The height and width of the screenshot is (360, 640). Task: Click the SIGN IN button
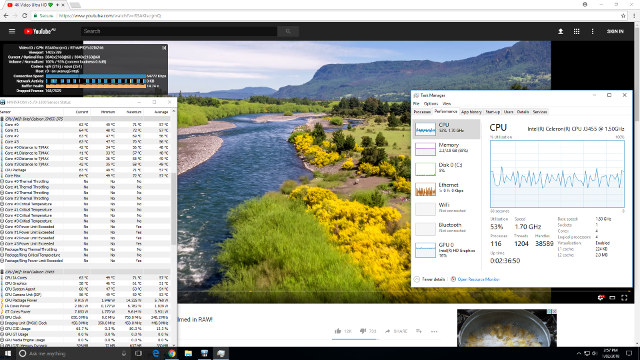(615, 31)
